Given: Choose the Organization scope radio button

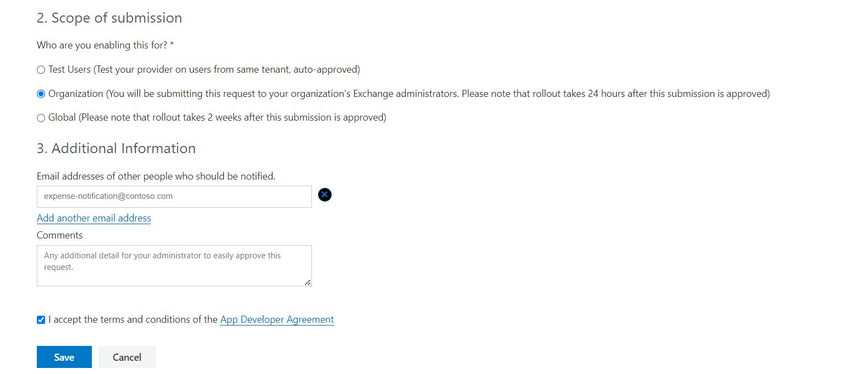Looking at the screenshot, I should tap(41, 94).
